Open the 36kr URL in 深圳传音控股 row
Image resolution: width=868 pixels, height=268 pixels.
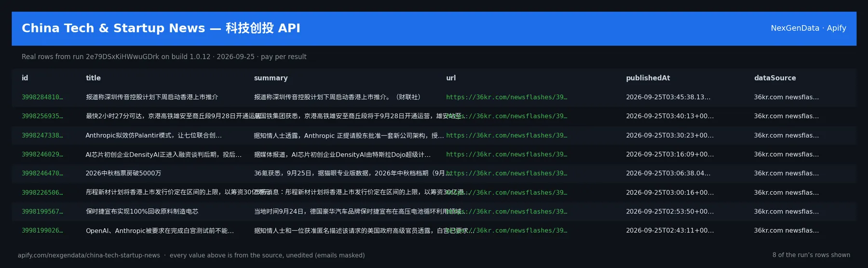click(506, 97)
